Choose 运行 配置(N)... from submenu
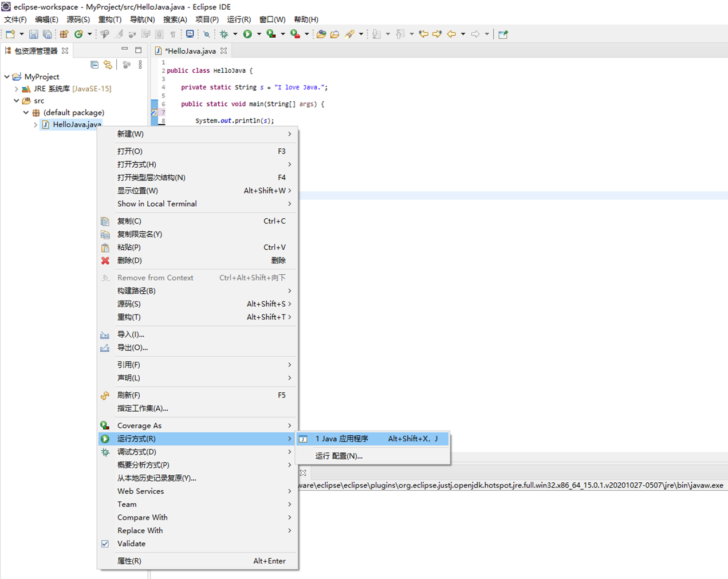The width and height of the screenshot is (728, 579). 373,456
